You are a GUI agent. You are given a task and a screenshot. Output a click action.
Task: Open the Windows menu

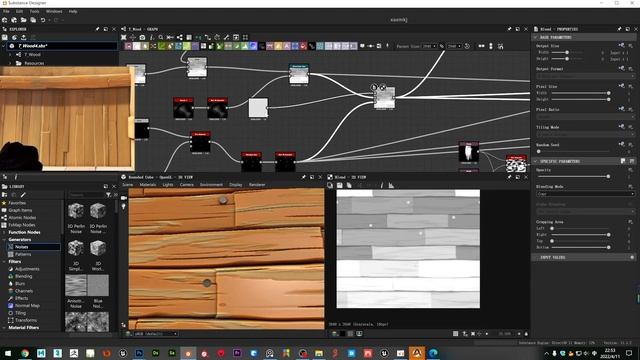[x=54, y=11]
